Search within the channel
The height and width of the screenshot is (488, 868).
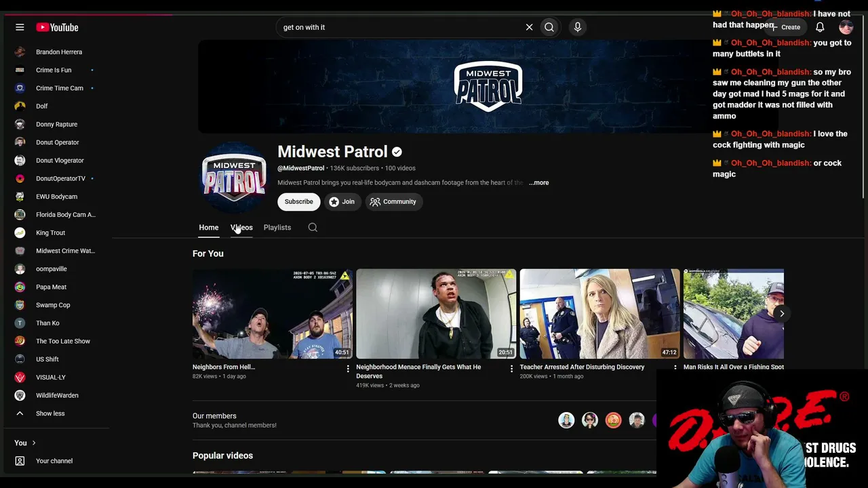tap(313, 228)
